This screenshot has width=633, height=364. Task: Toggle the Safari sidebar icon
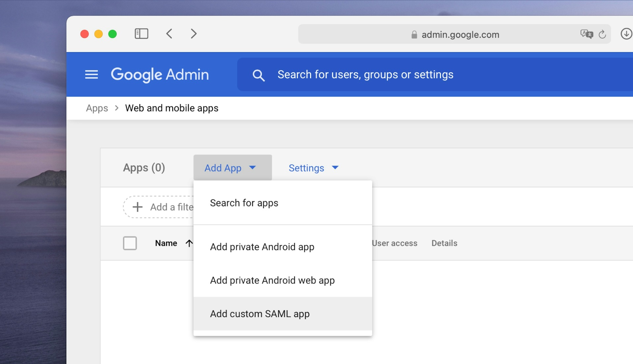coord(141,34)
